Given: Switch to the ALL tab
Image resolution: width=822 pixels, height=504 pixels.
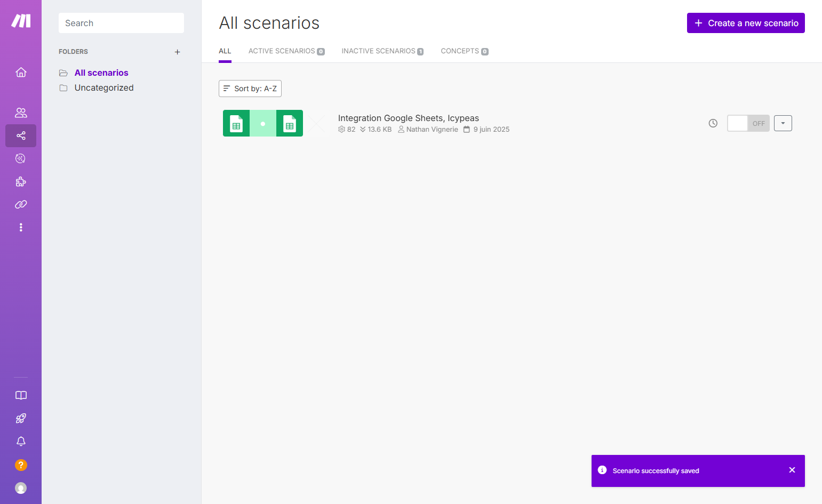Looking at the screenshot, I should tap(225, 51).
